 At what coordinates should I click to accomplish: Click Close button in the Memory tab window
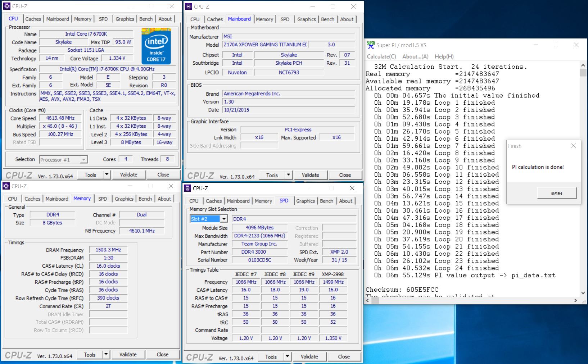click(162, 355)
